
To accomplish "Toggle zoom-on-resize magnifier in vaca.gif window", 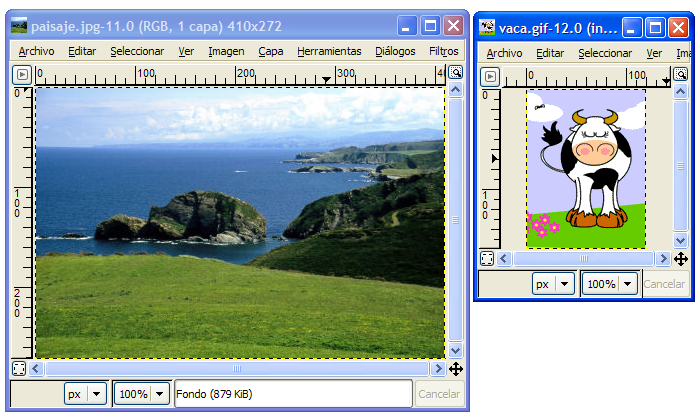I will (681, 73).
